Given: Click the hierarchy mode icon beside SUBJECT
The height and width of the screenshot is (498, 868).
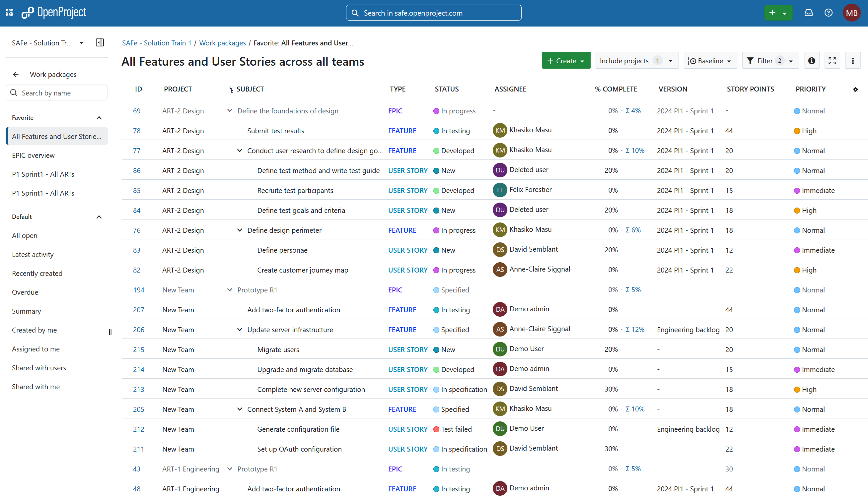Looking at the screenshot, I should tap(231, 89).
